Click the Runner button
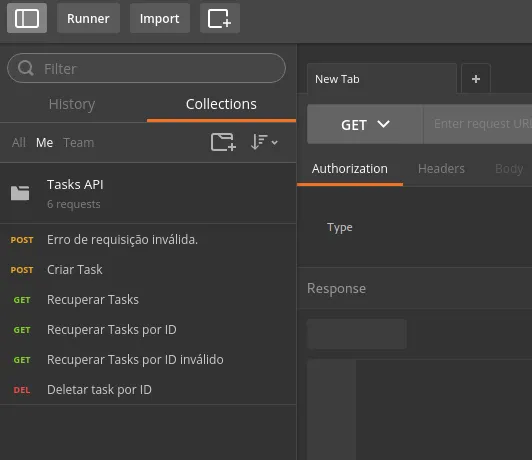The image size is (532, 460). click(x=88, y=18)
